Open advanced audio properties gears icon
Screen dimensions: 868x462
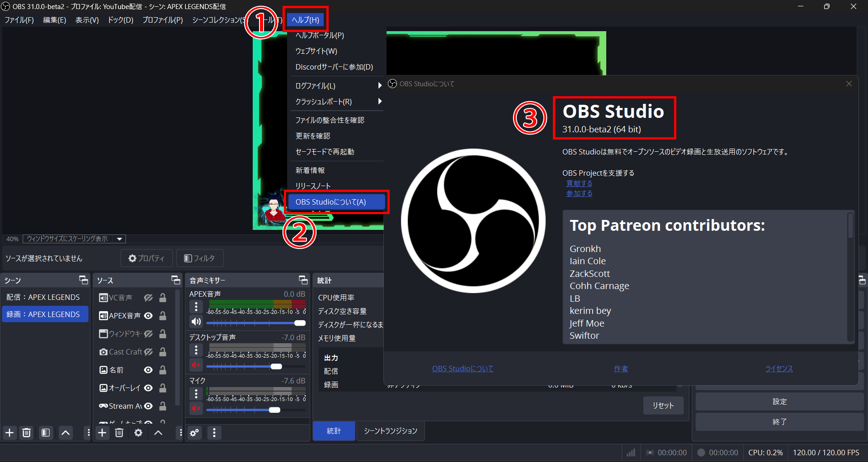coord(194,433)
